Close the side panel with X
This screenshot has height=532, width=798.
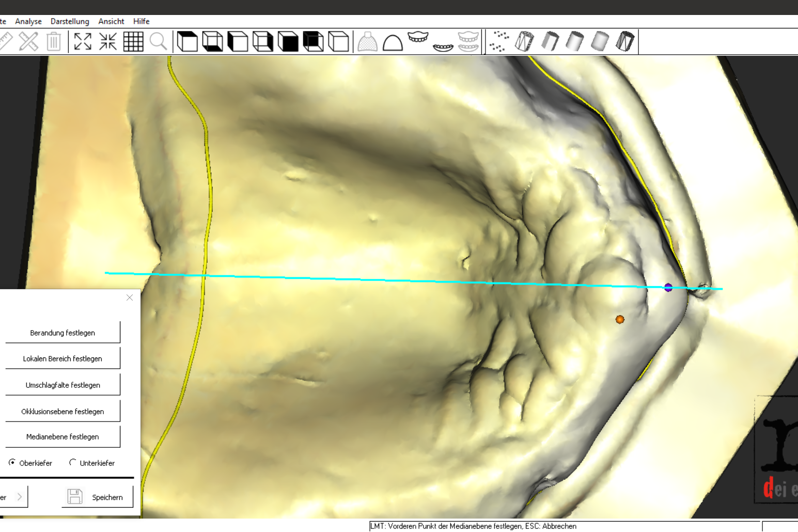(x=130, y=298)
